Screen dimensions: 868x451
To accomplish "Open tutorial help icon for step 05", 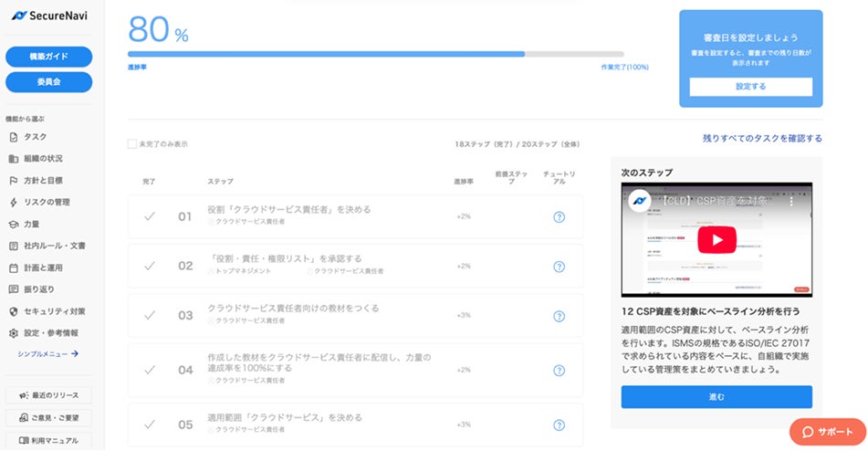I will (559, 425).
